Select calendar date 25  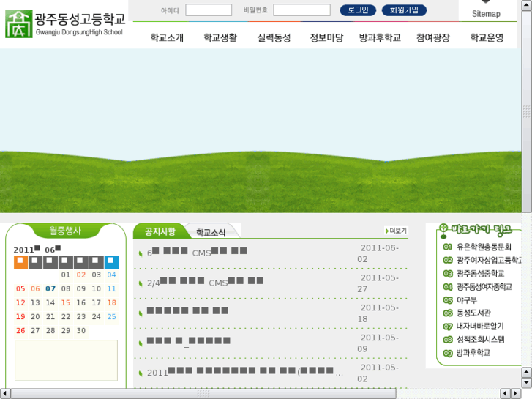point(112,316)
